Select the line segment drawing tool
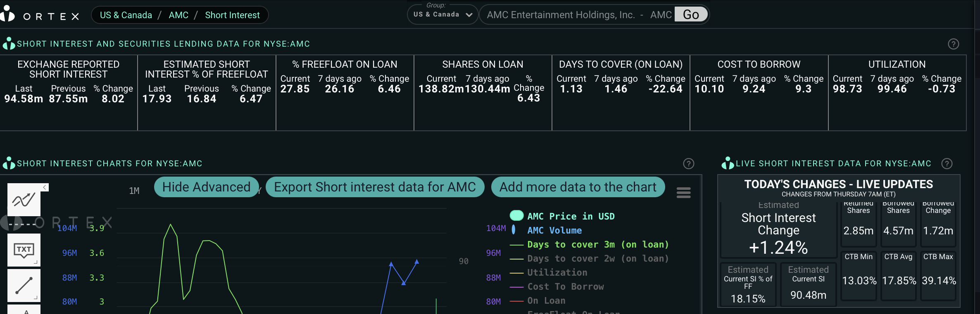 (x=24, y=286)
